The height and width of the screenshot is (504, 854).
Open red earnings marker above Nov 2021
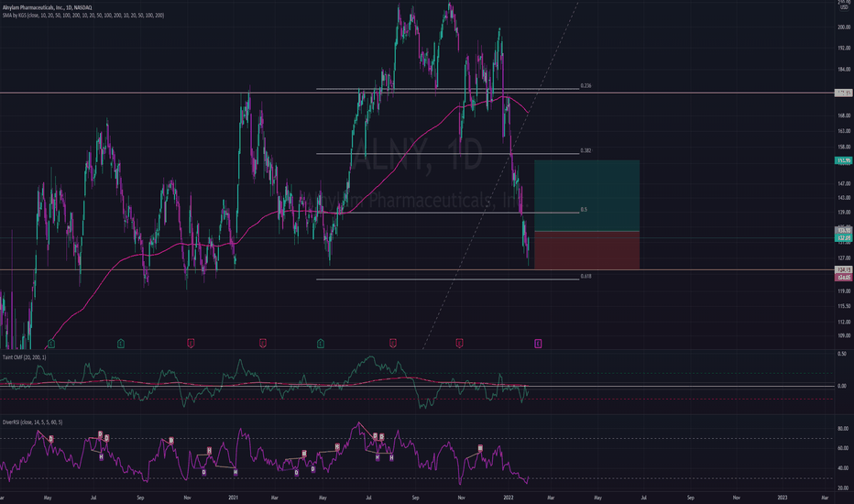point(459,344)
